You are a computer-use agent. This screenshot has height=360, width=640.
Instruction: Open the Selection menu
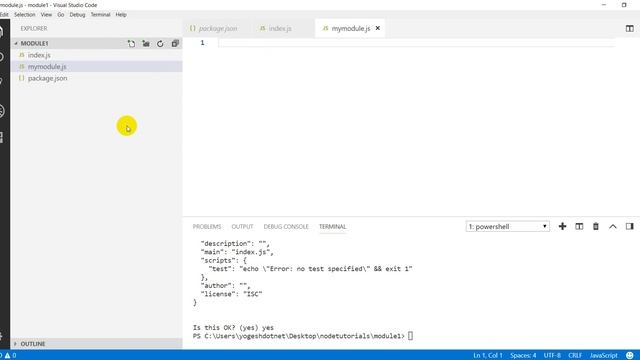[x=24, y=14]
